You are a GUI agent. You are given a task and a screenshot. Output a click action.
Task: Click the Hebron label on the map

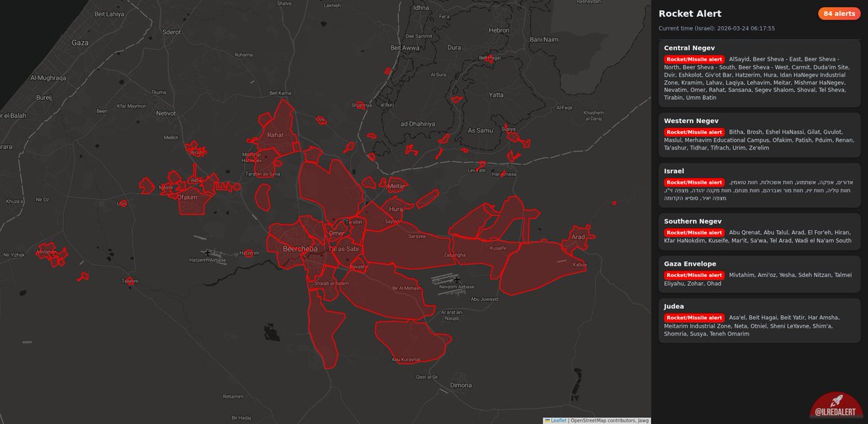499,30
